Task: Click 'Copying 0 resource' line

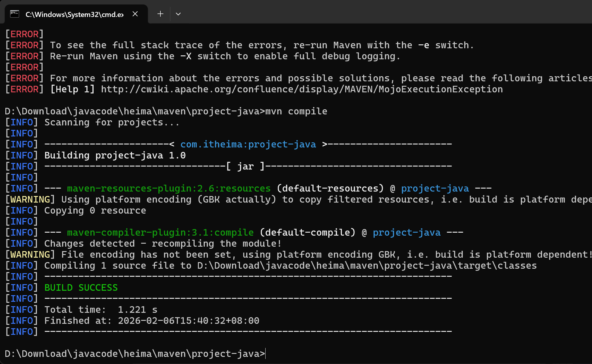Action: point(95,211)
